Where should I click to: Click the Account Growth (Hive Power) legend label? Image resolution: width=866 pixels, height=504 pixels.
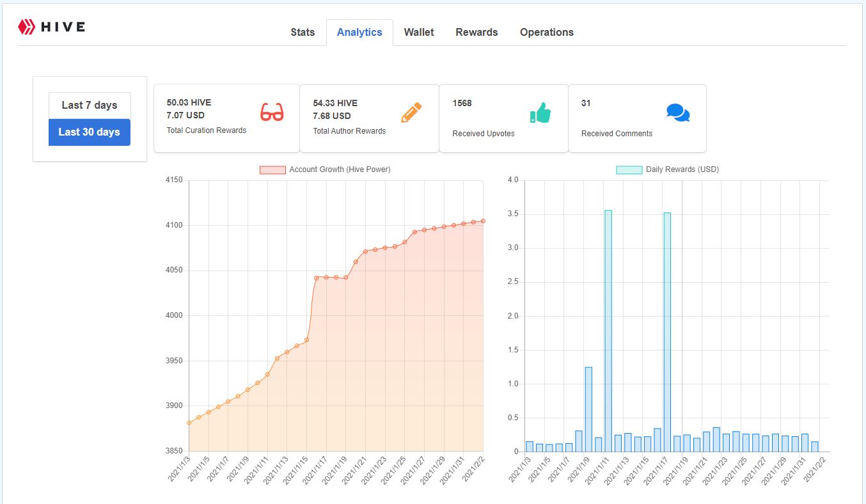click(x=340, y=169)
